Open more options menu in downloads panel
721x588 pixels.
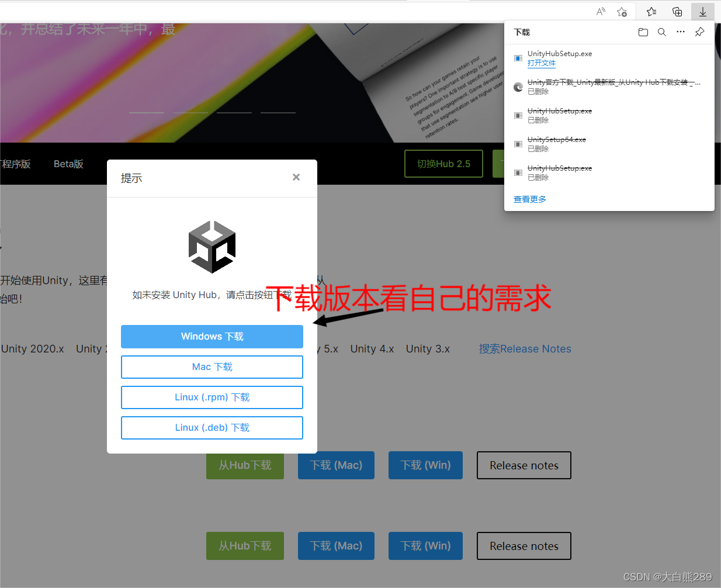[681, 32]
